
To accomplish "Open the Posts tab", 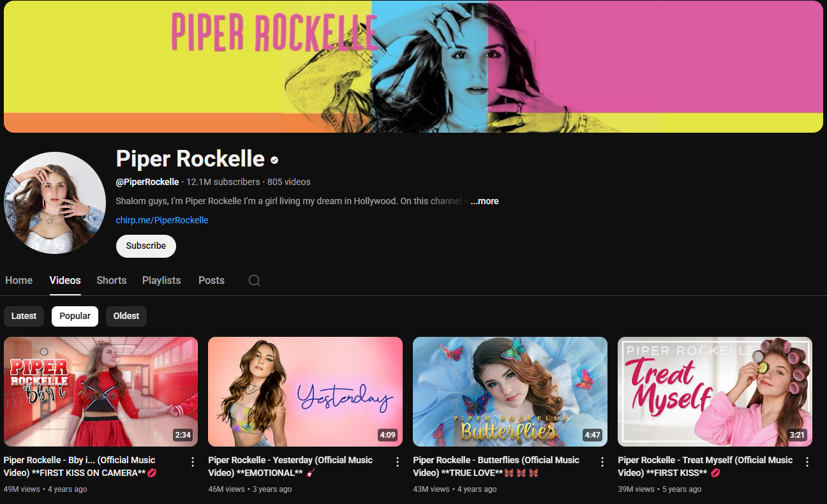I will click(211, 280).
